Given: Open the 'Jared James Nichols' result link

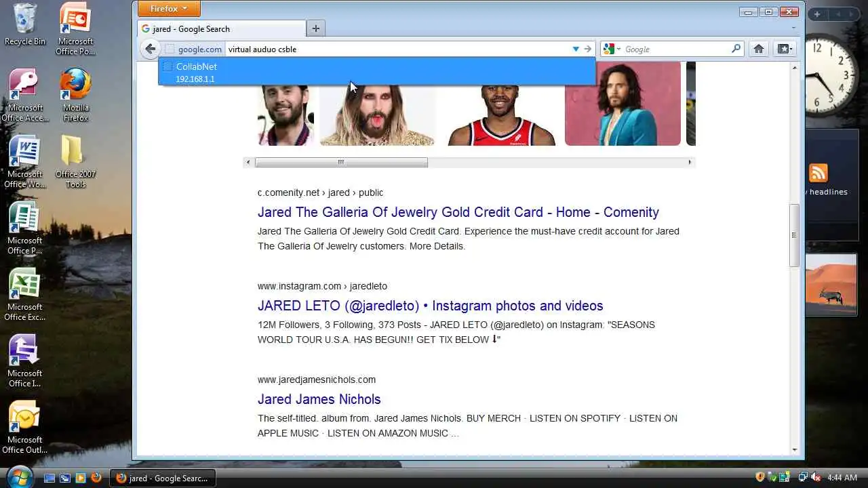Looking at the screenshot, I should click(319, 399).
